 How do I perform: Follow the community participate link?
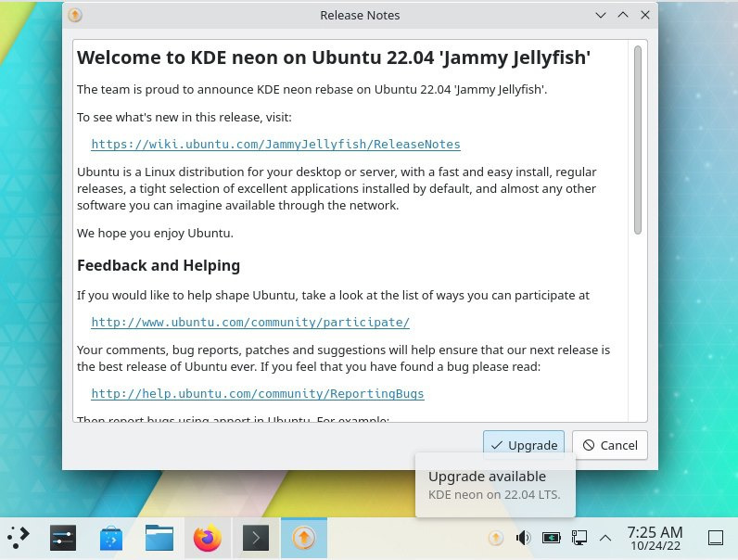pyautogui.click(x=250, y=323)
